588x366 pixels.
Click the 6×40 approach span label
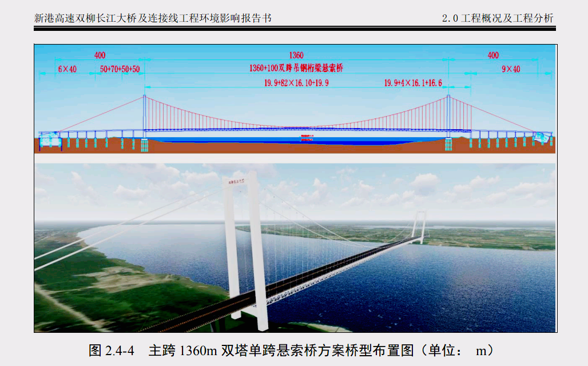(67, 69)
